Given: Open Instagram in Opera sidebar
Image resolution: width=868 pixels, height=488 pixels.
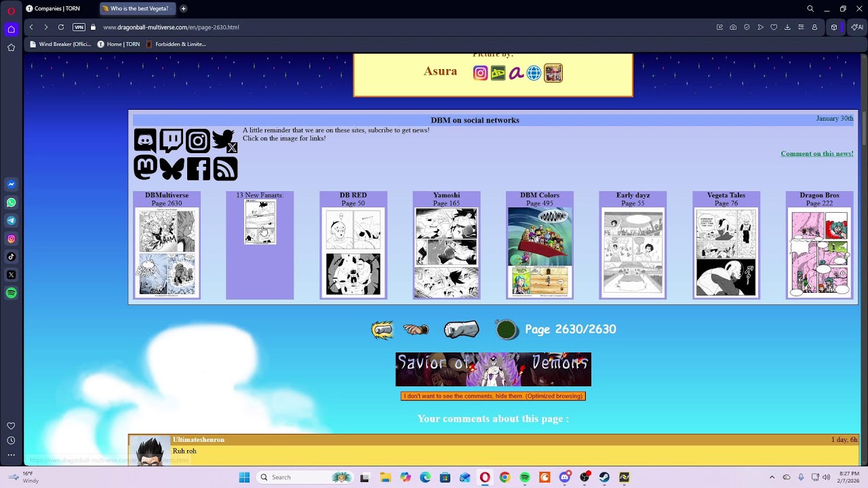Looking at the screenshot, I should (x=11, y=239).
